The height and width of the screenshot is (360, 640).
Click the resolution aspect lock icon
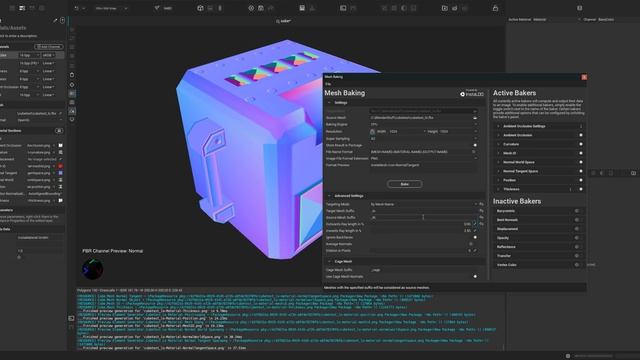click(x=372, y=131)
